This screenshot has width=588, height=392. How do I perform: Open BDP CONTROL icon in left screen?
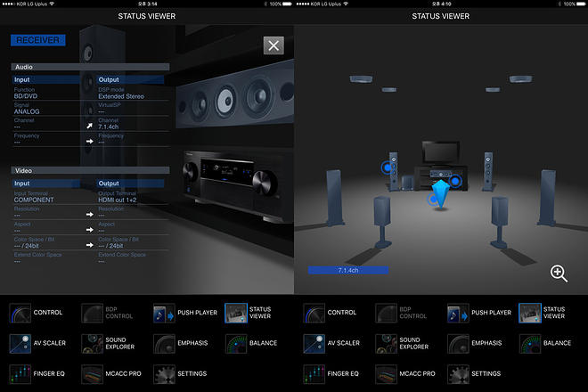pos(93,313)
